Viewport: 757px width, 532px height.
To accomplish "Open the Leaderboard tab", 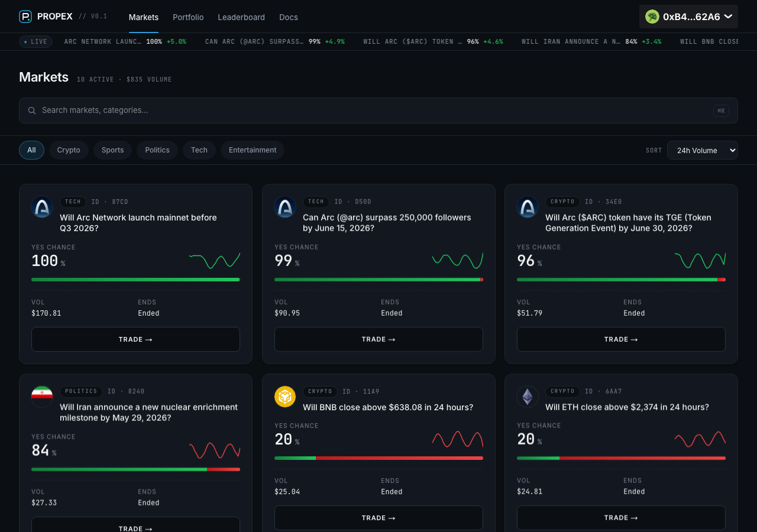I will coord(241,17).
